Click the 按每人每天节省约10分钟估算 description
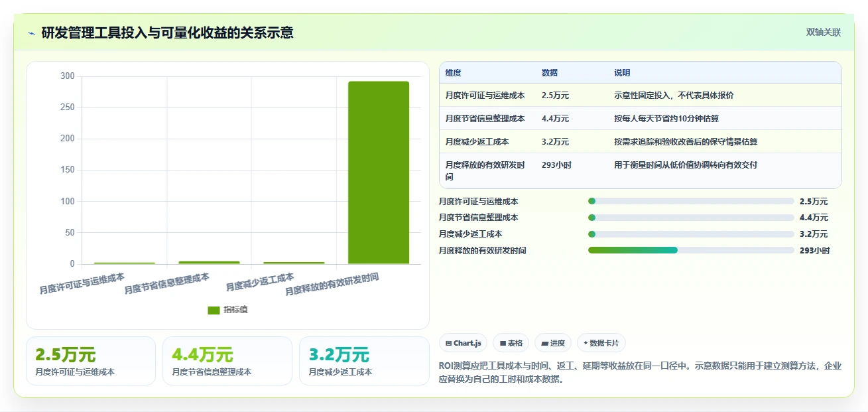The height and width of the screenshot is (412, 868). click(x=666, y=118)
